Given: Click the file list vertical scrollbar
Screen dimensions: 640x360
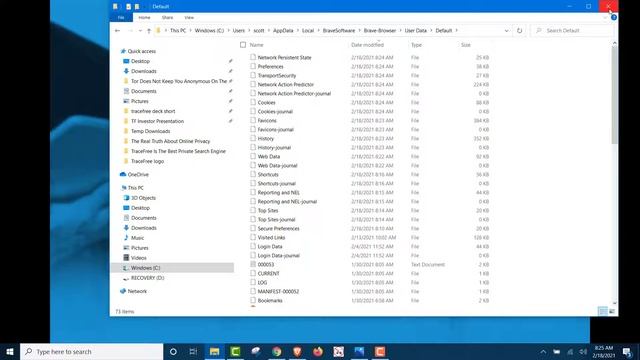Looking at the screenshot, I should pos(614,94).
